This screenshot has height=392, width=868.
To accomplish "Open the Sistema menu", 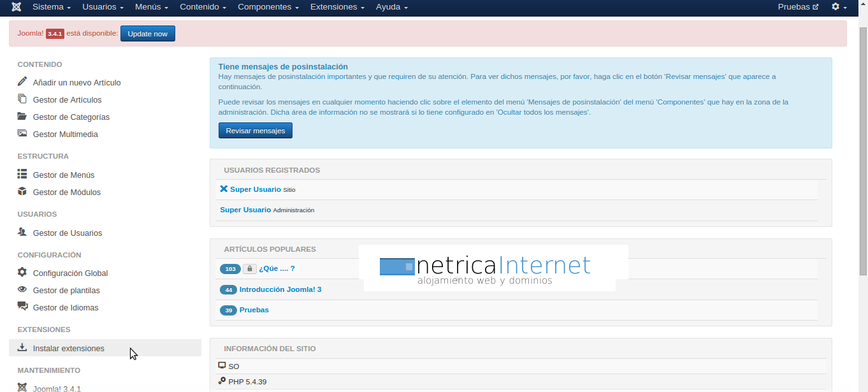I will pos(52,7).
